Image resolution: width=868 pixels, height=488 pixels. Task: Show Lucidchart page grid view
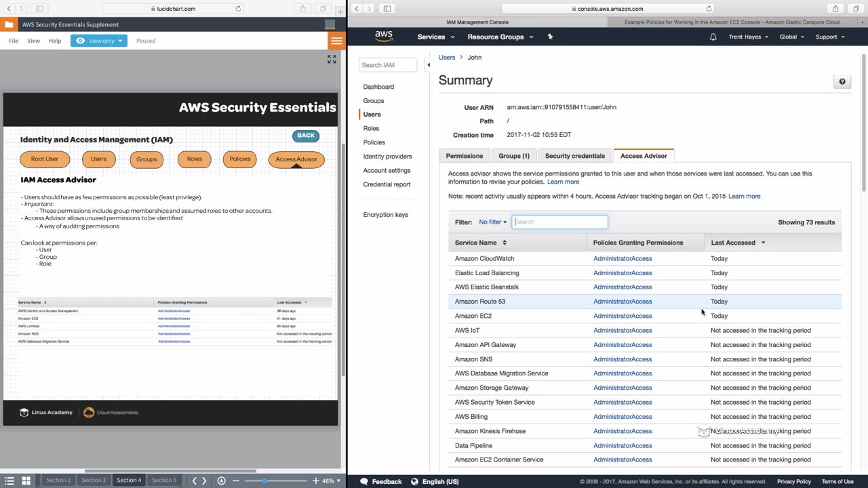point(26,481)
